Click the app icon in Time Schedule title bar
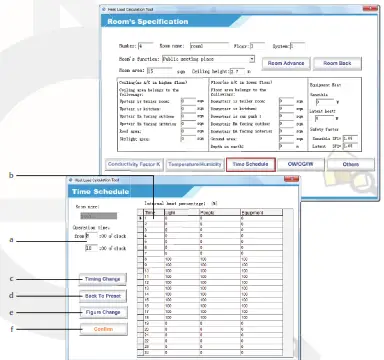384x360 pixels. coord(71,180)
